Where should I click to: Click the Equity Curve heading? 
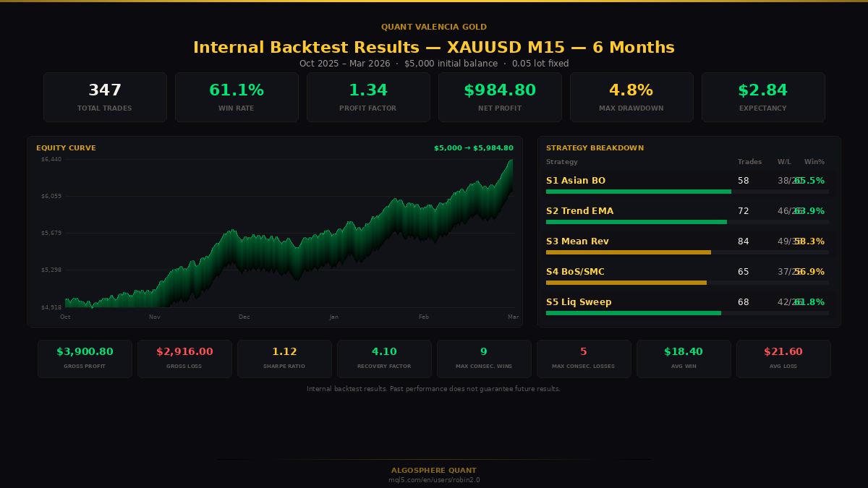(66, 148)
